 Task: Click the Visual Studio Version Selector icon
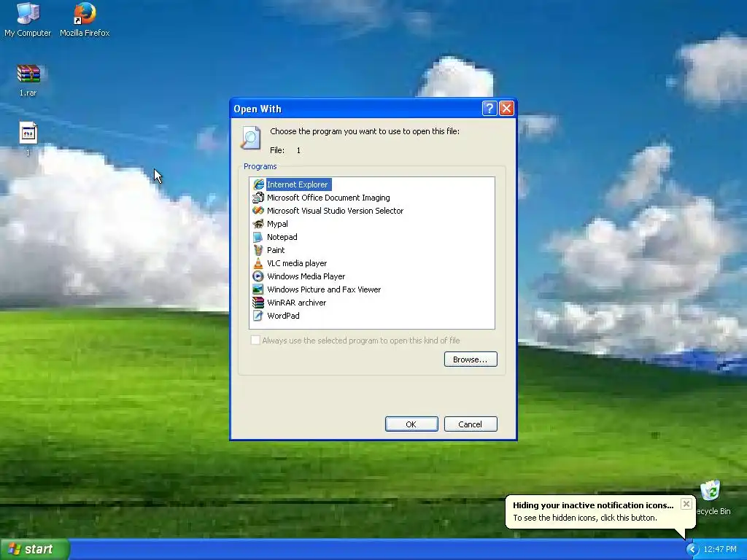pyautogui.click(x=258, y=211)
